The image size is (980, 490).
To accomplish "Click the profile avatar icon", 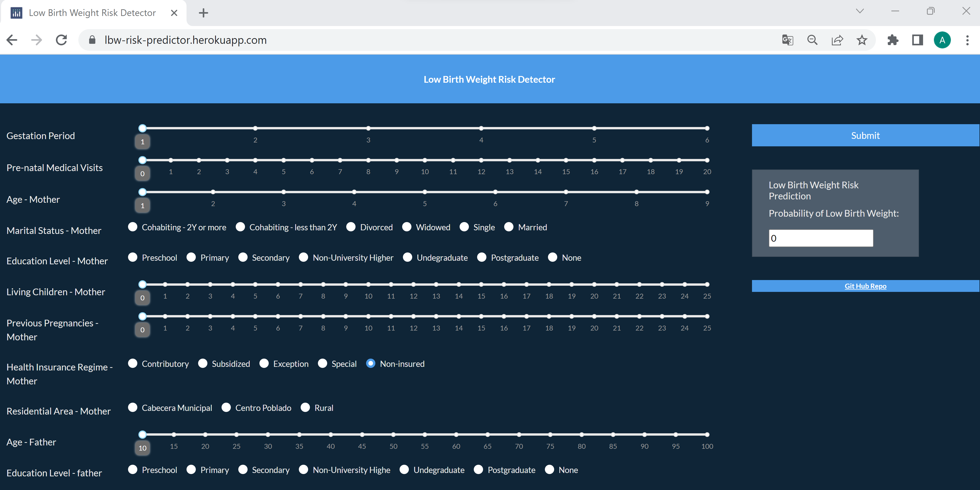I will [942, 40].
